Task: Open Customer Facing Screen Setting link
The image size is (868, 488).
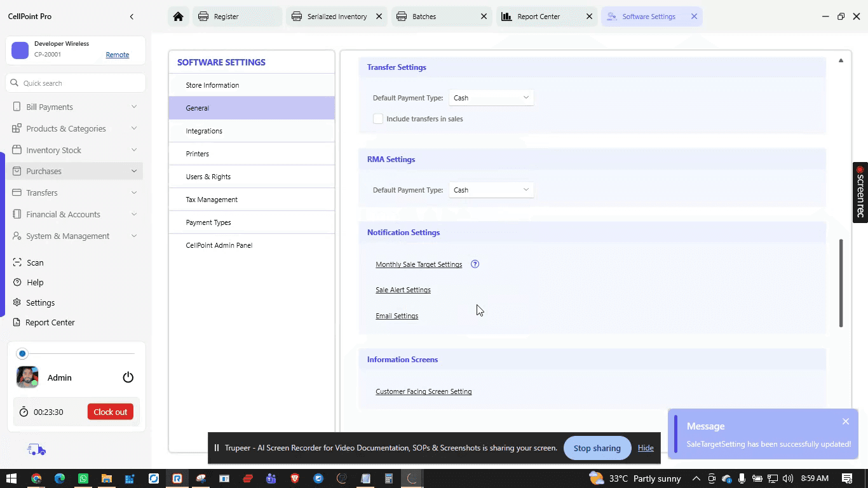Action: 423,391
